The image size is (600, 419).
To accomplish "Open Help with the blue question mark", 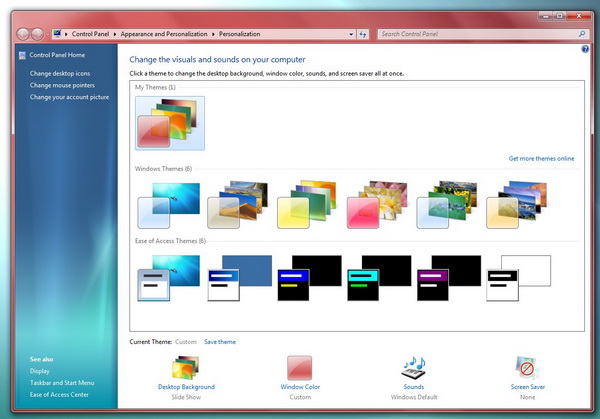I will click(x=585, y=49).
